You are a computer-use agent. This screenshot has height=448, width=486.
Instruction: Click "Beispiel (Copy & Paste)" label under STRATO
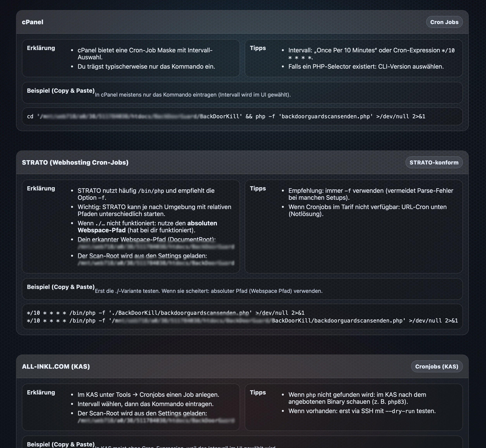(61, 287)
